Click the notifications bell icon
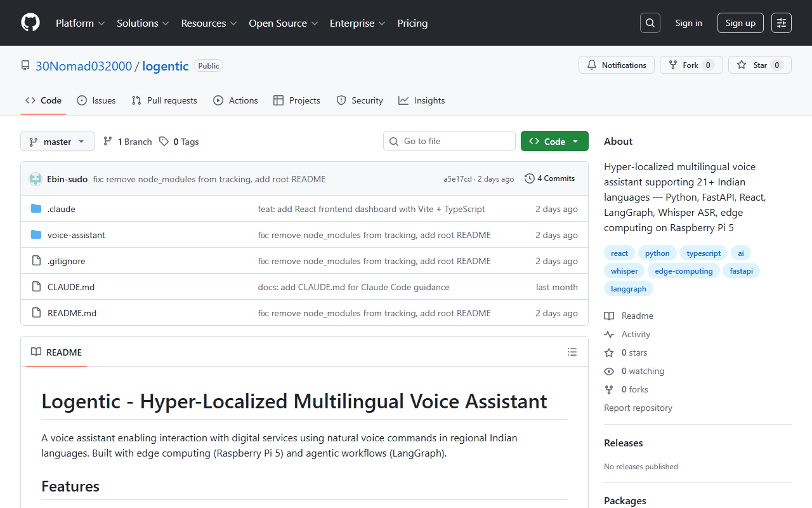 (591, 64)
